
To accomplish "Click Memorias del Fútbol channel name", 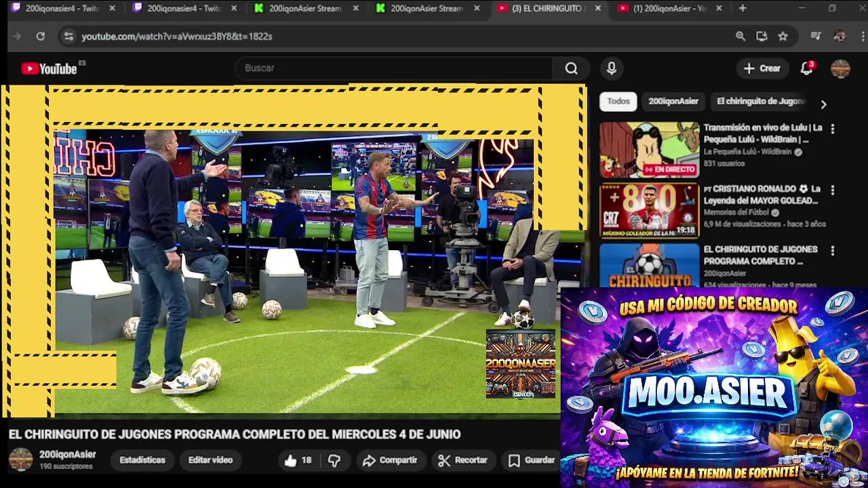I will coord(736,213).
